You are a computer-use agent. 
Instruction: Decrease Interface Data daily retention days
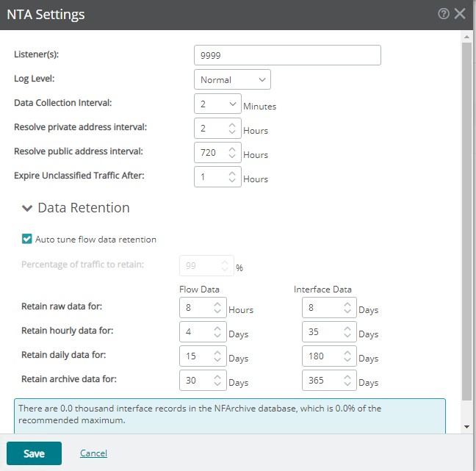click(x=347, y=359)
